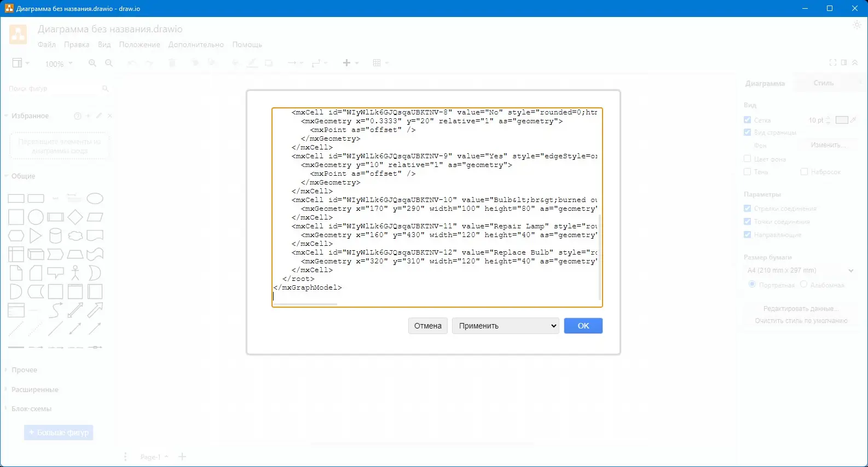Viewport: 868px width, 467px height.
Task: Select the ellipse shape in Общие
Action: click(95, 198)
